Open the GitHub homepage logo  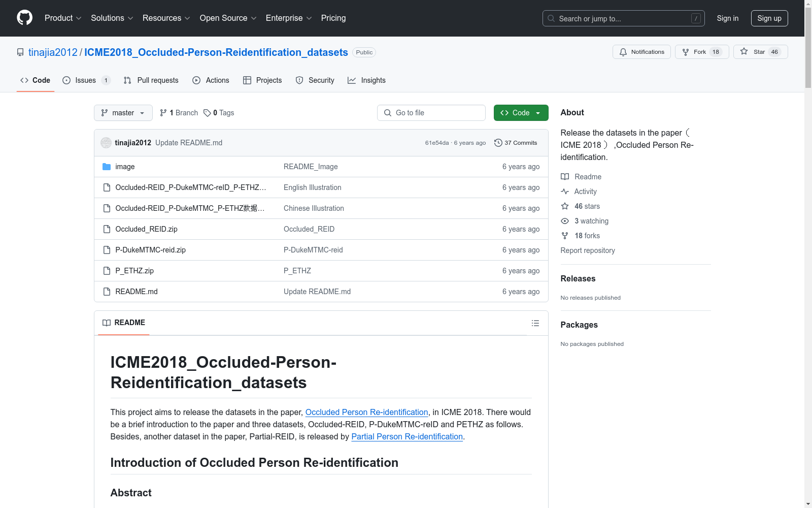click(x=24, y=18)
